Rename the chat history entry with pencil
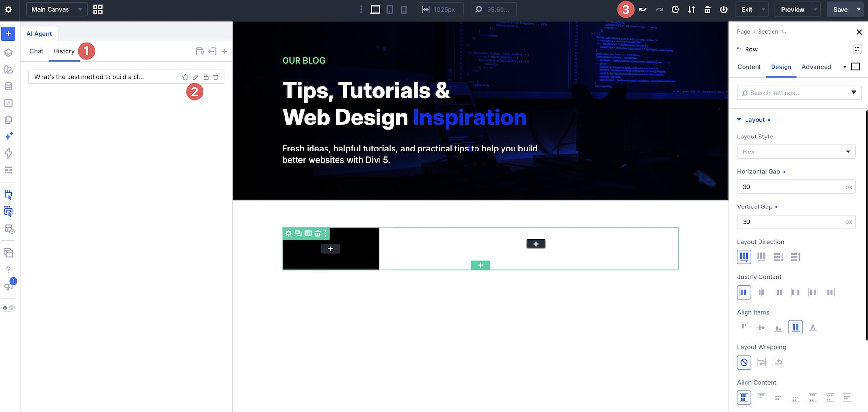This screenshot has width=868, height=412. pyautogui.click(x=195, y=77)
